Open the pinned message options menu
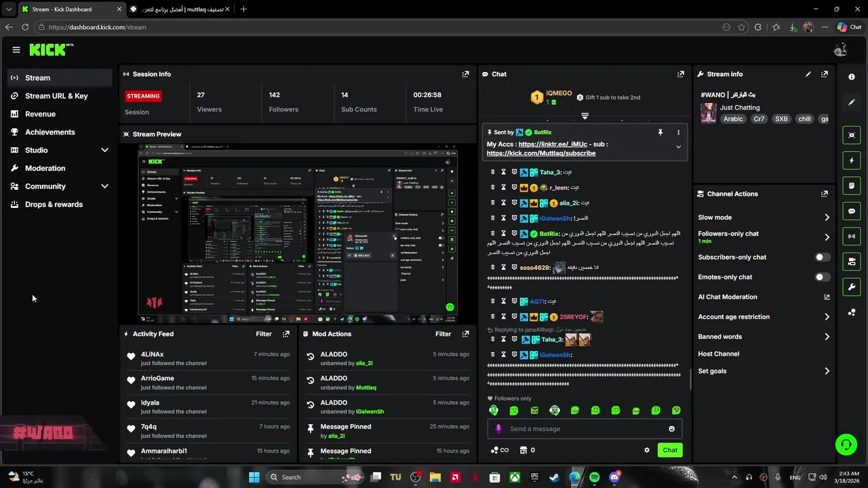The width and height of the screenshot is (868, 488). 678,133
